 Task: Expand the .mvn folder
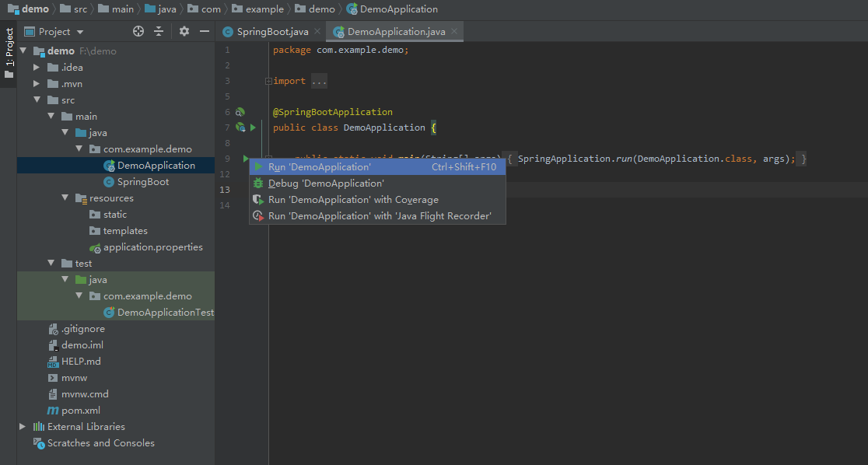pos(37,83)
